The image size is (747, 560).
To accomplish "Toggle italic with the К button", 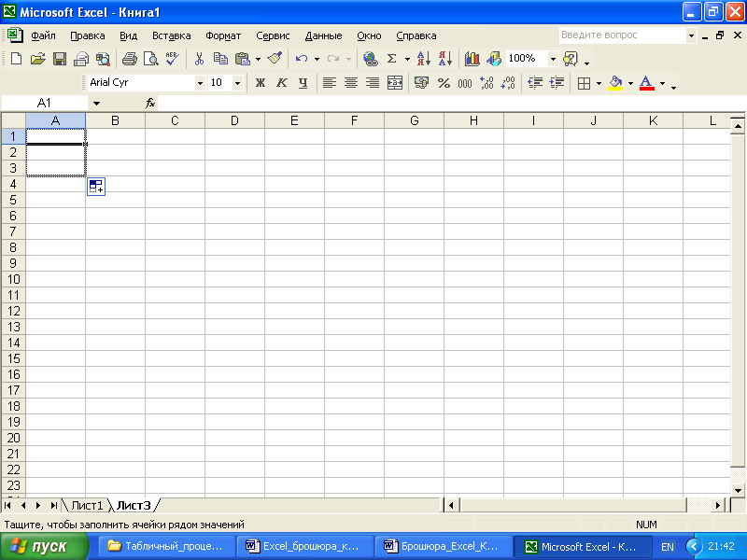I will click(282, 83).
